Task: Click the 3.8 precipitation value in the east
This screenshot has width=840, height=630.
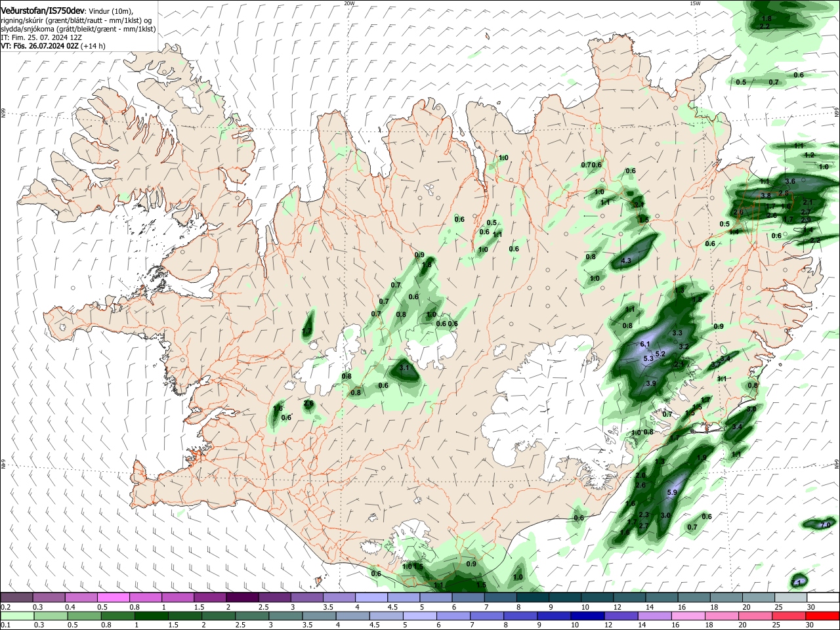Action: coord(765,196)
